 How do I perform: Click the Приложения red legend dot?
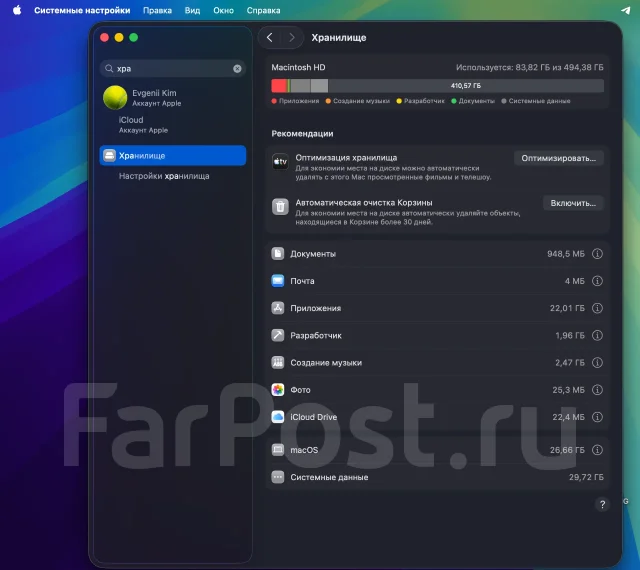(x=274, y=101)
